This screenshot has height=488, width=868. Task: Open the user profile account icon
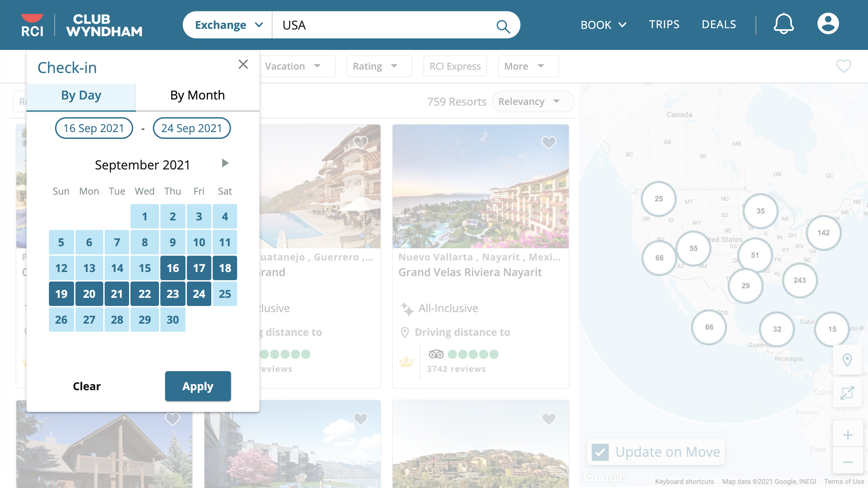point(828,24)
